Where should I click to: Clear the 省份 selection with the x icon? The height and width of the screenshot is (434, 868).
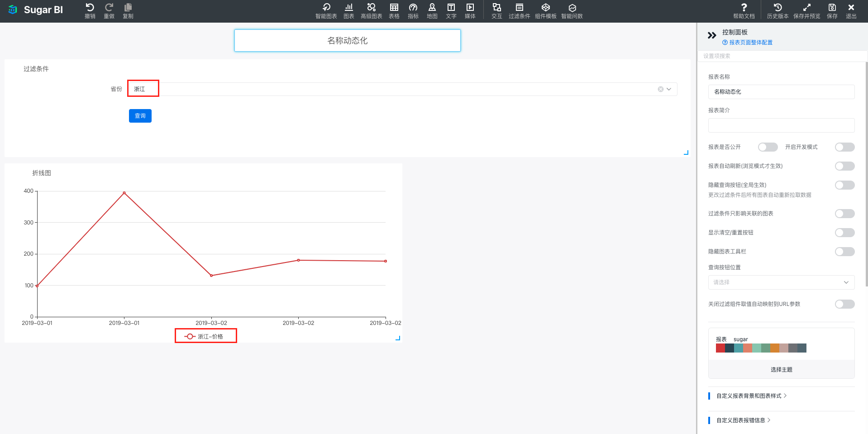pos(661,89)
